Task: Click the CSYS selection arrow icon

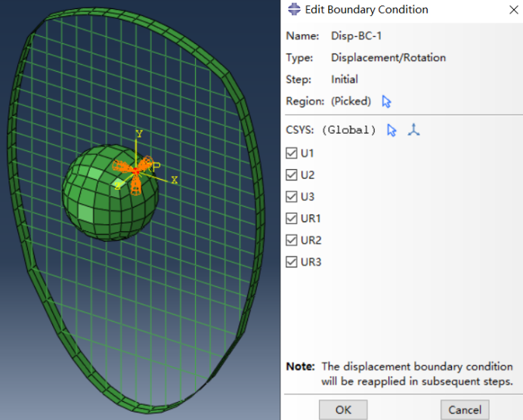Action: click(x=391, y=130)
